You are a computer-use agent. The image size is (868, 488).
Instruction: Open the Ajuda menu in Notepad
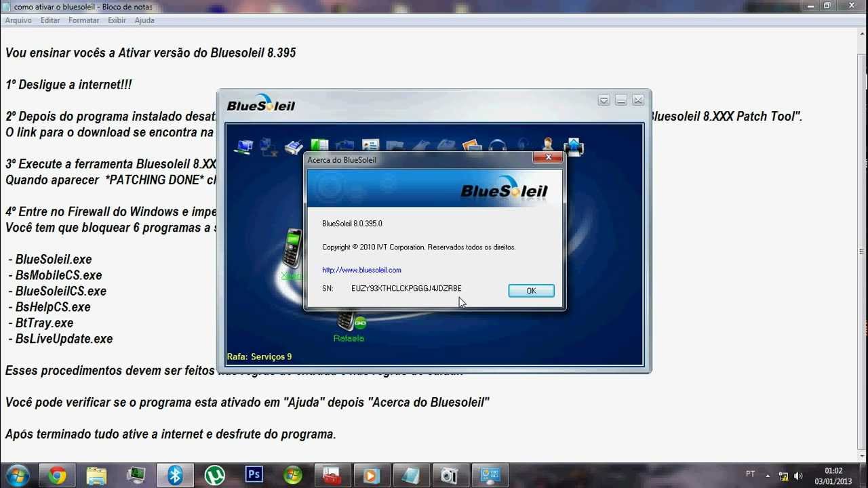point(144,20)
